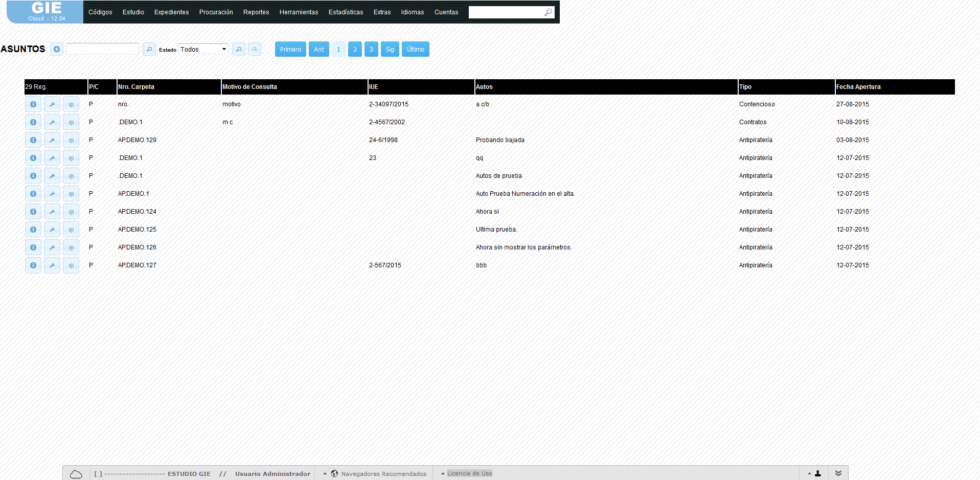Click comment icon for AP.DEMO.129 row
The height and width of the screenshot is (480, 980).
(71, 140)
